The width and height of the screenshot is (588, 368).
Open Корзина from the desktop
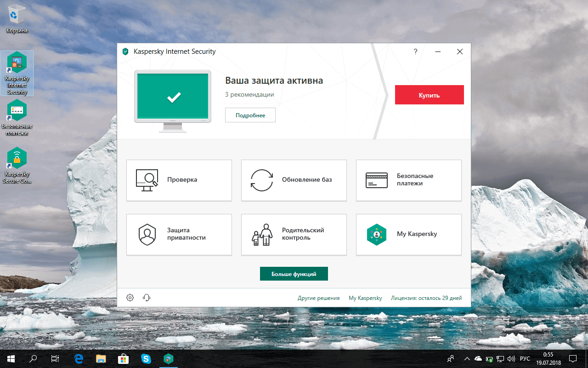click(17, 15)
